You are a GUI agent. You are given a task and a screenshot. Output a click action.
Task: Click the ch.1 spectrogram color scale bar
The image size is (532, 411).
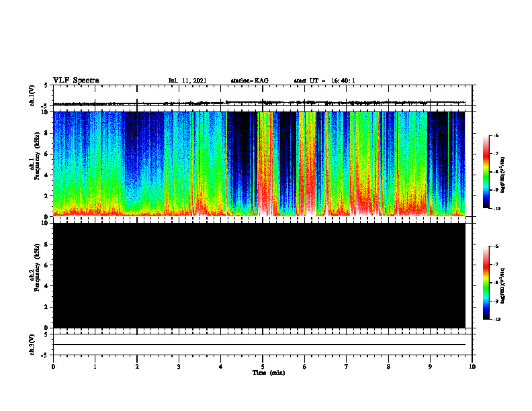486,172
